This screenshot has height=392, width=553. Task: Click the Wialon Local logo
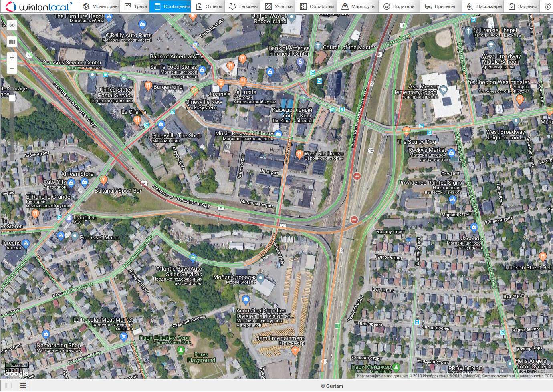[x=39, y=7]
